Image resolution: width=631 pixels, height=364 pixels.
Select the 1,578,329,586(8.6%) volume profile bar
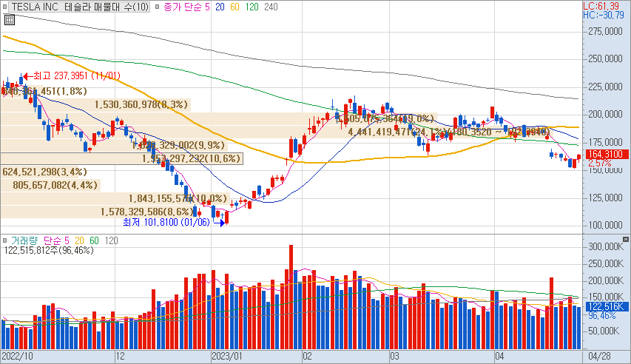coord(98,212)
